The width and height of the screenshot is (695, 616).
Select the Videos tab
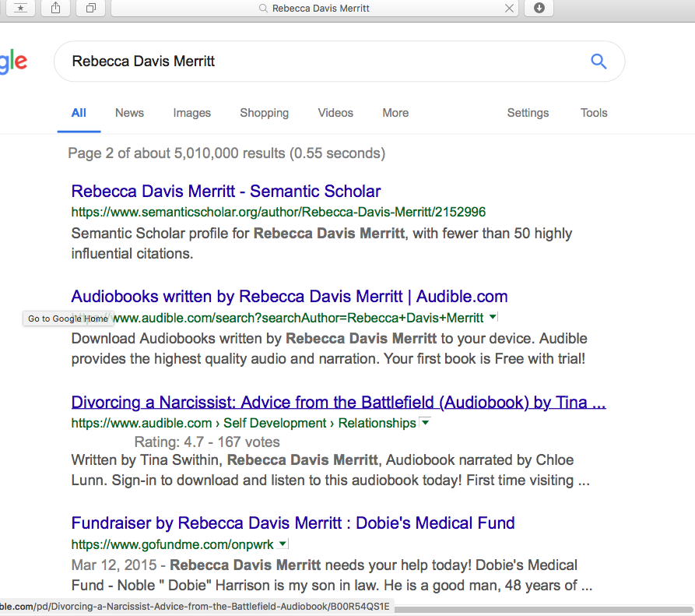tap(335, 113)
